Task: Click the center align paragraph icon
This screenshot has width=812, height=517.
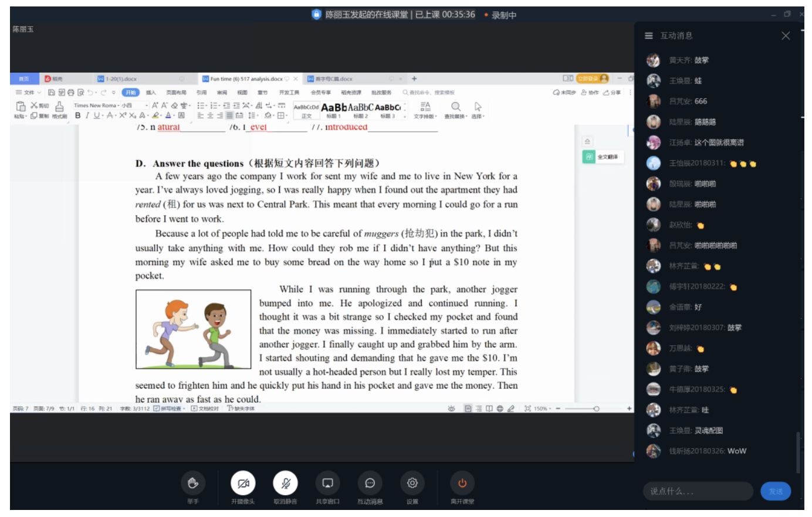Action: [210, 115]
